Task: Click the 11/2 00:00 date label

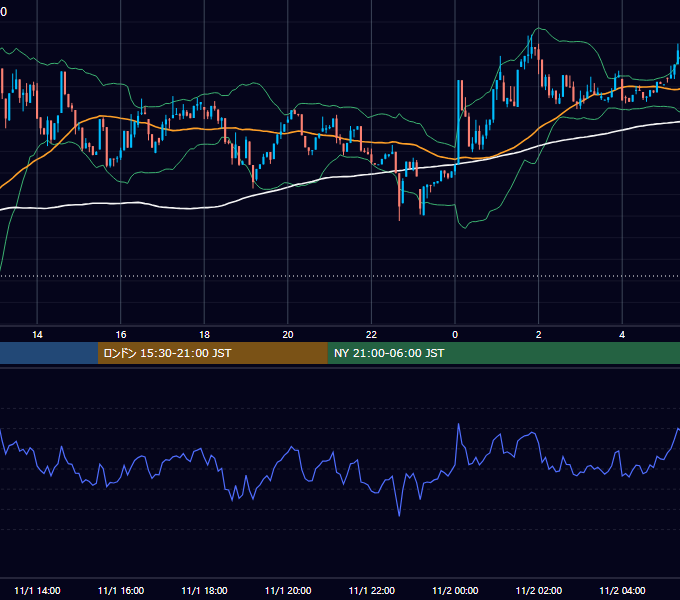Action: tap(455, 590)
